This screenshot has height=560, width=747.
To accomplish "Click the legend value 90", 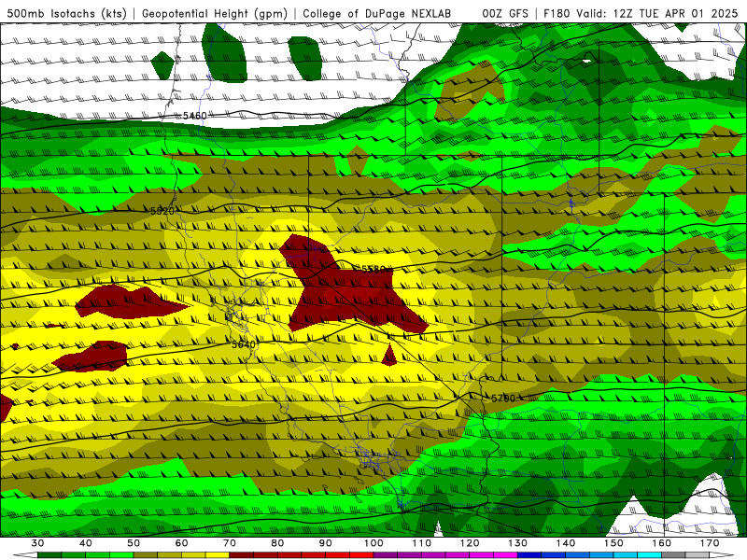I will click(x=326, y=543).
